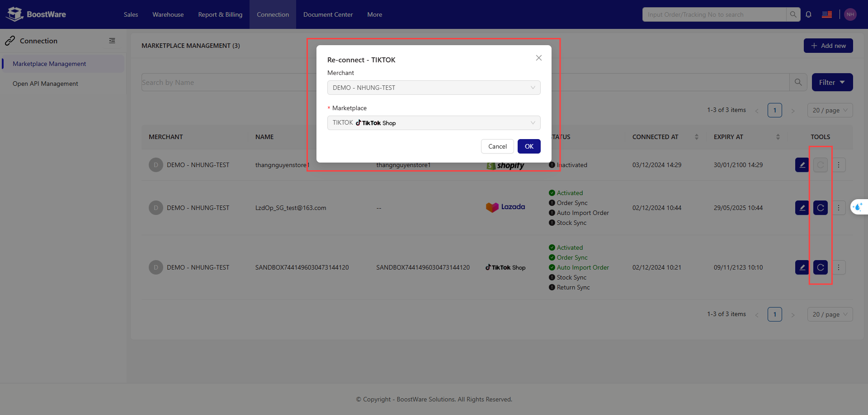868x415 pixels.
Task: Open more options for Lazada row
Action: click(x=839, y=208)
